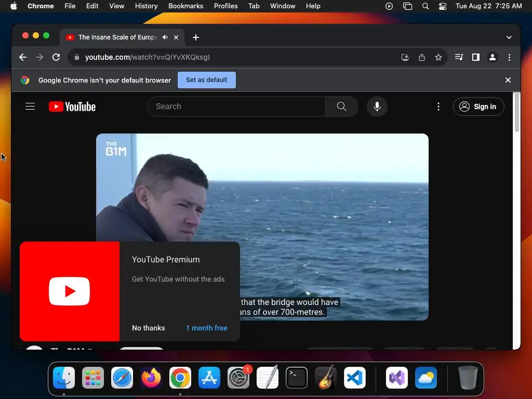Click the Sign in button

click(478, 107)
